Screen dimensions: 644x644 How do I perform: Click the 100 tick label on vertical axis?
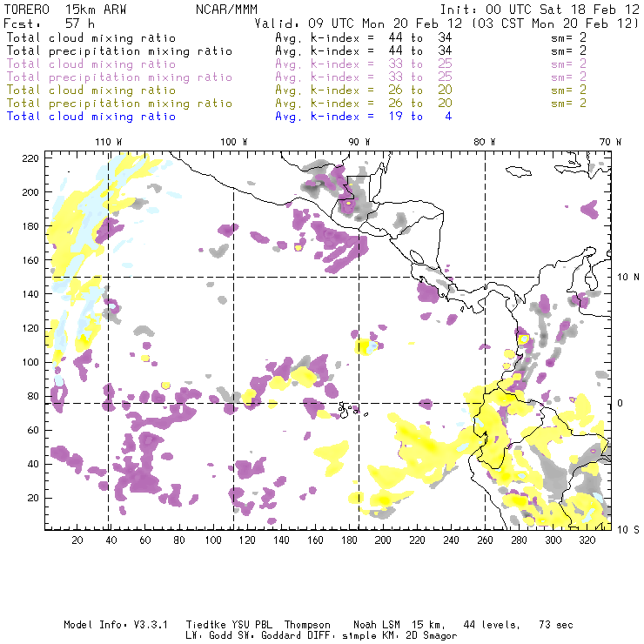30,362
